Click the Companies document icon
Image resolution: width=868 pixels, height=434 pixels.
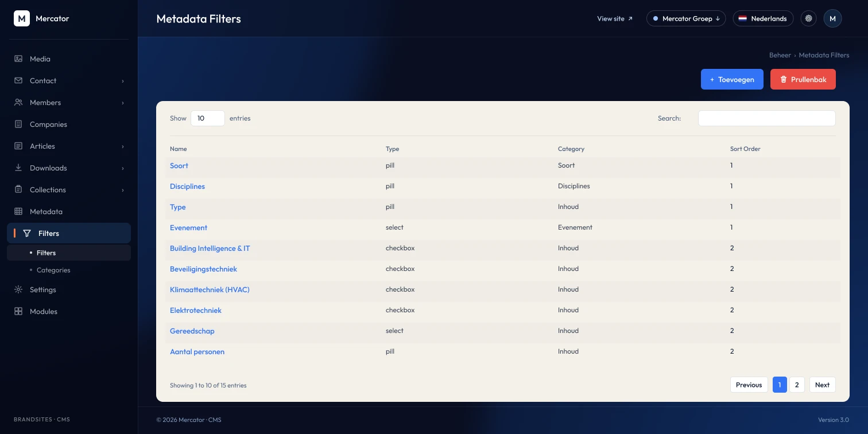18,124
